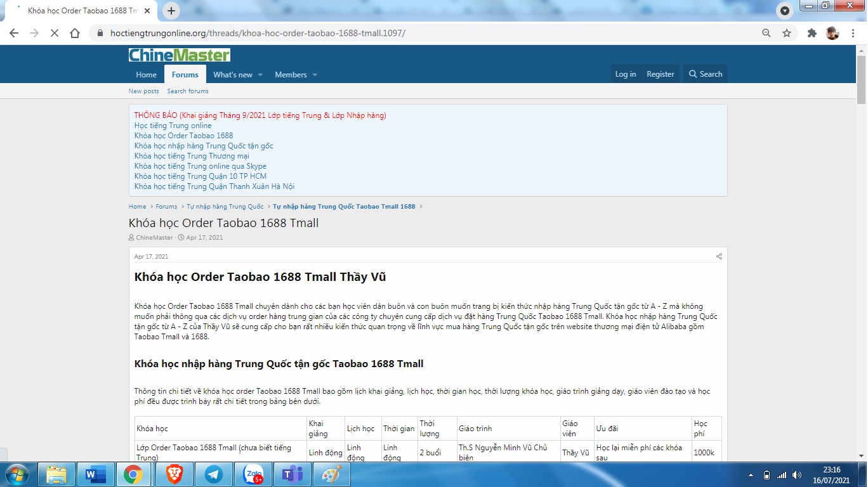This screenshot has width=868, height=487.
Task: Share this post using the share icon
Action: coord(719,257)
